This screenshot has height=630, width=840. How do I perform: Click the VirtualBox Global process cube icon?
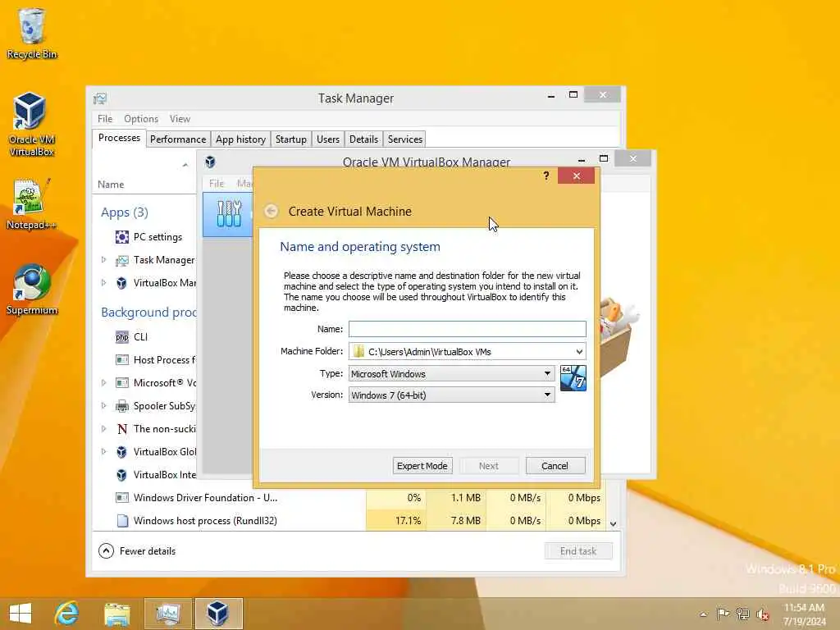point(121,452)
